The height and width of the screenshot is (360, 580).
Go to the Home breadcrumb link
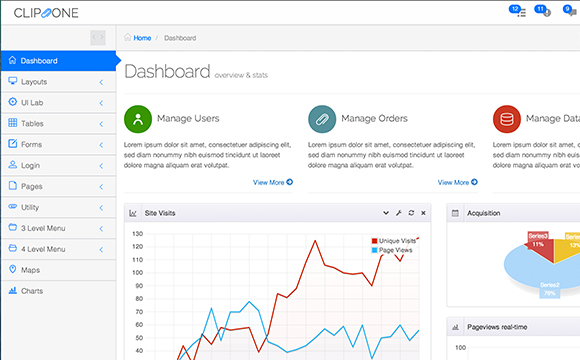pos(142,38)
